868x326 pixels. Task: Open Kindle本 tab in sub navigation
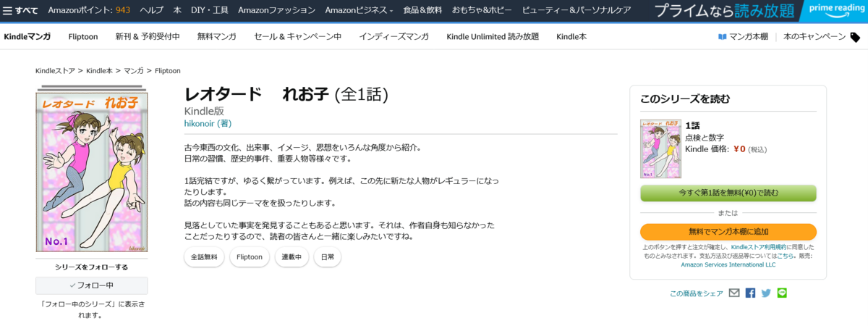pyautogui.click(x=571, y=36)
